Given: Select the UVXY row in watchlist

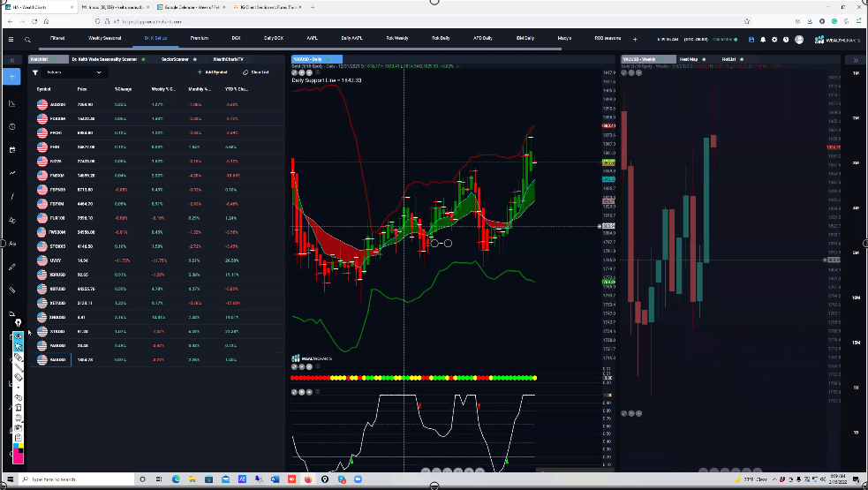Looking at the screenshot, I should point(158,260).
